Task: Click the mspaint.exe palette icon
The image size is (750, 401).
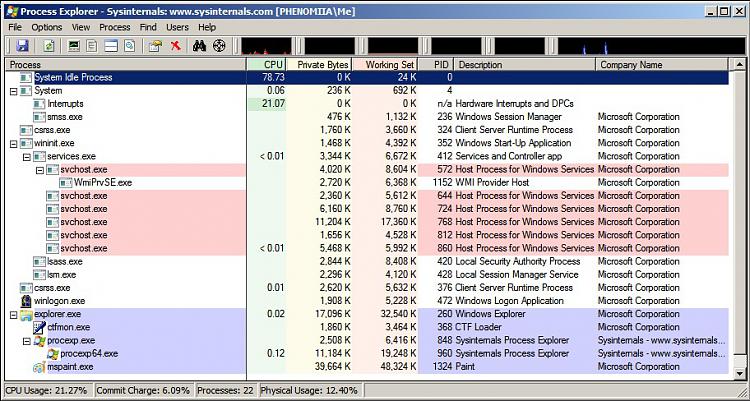Action: pyautogui.click(x=39, y=367)
